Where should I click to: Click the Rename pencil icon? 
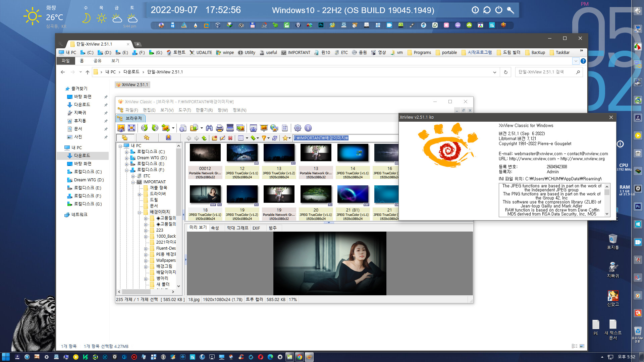tap(222, 138)
